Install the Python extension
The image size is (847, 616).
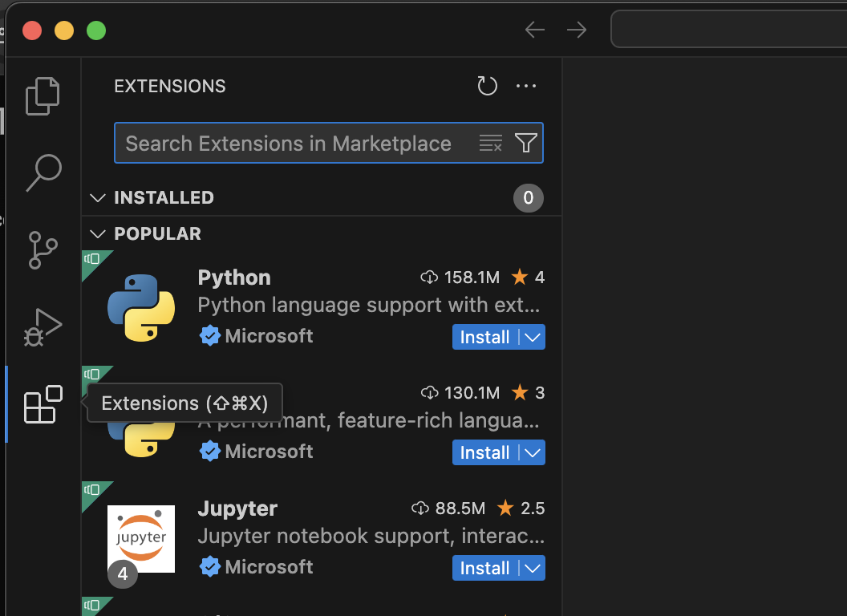click(x=485, y=337)
